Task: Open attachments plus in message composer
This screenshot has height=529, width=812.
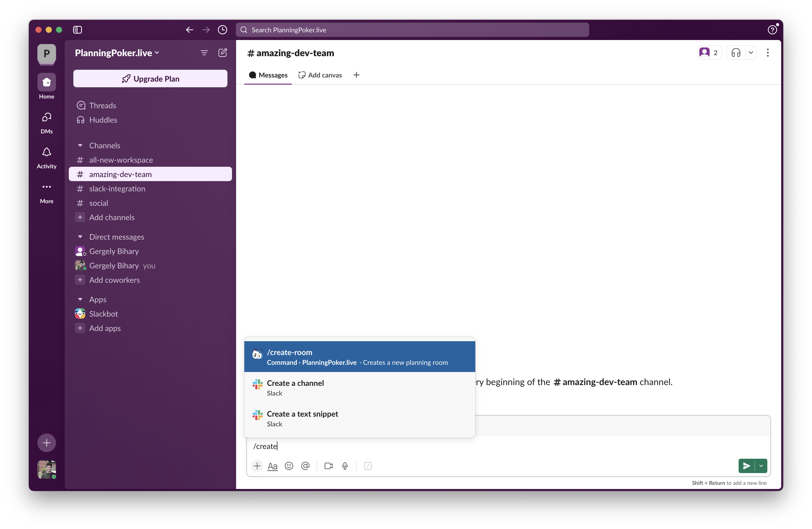Action: pyautogui.click(x=257, y=466)
